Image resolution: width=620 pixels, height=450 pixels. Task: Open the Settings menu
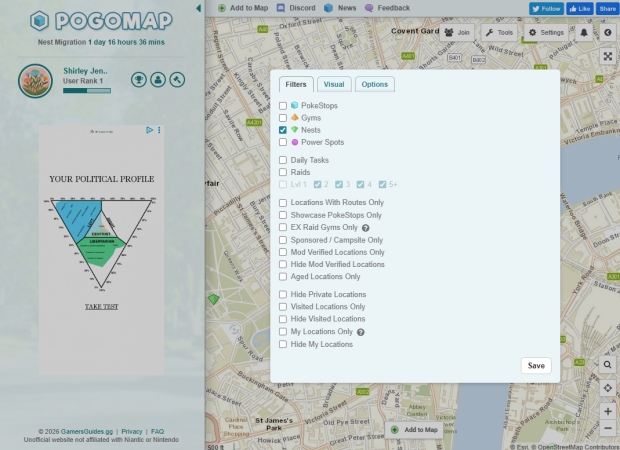546,32
